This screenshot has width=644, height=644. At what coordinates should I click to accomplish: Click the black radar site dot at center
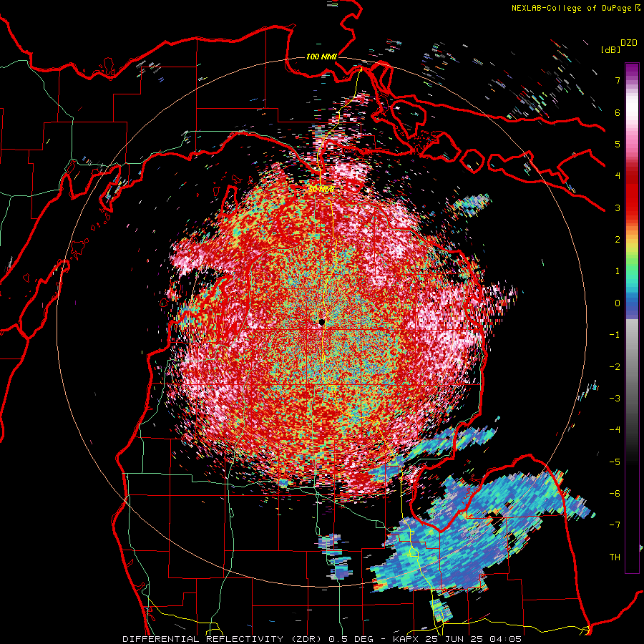click(322, 323)
